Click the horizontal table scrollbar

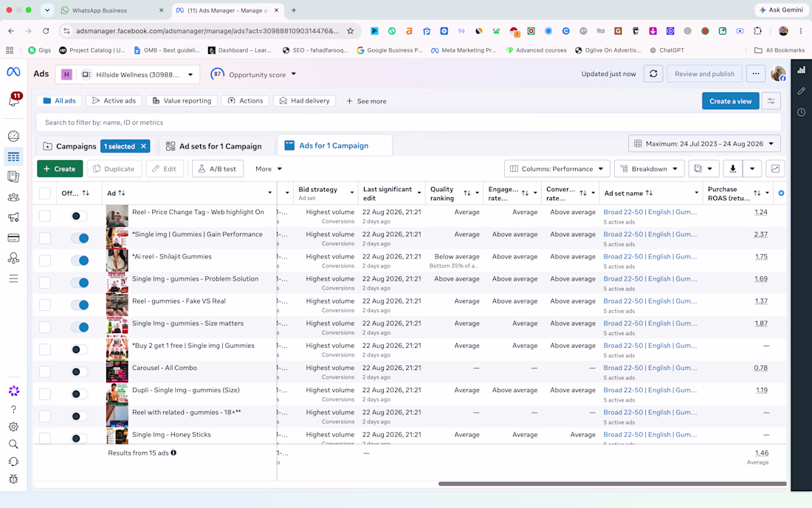612,484
